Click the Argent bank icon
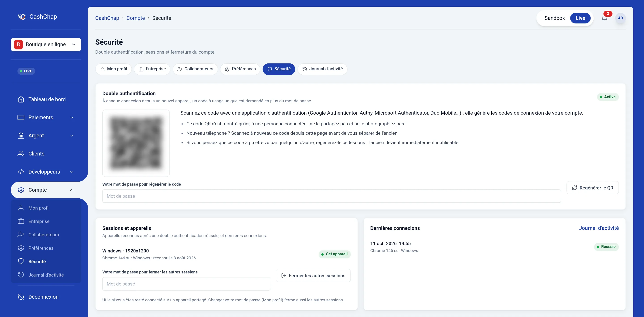The image size is (644, 317). click(21, 136)
